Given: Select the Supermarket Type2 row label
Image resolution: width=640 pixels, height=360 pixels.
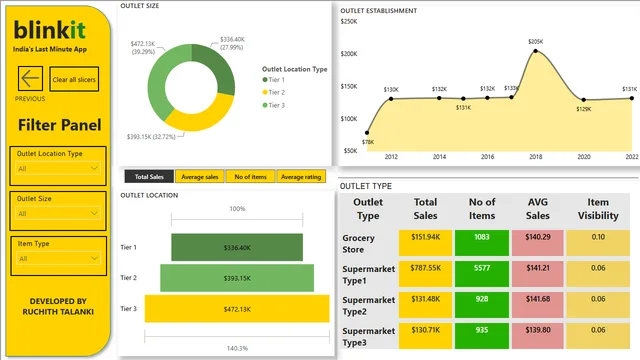Looking at the screenshot, I should 369,306.
